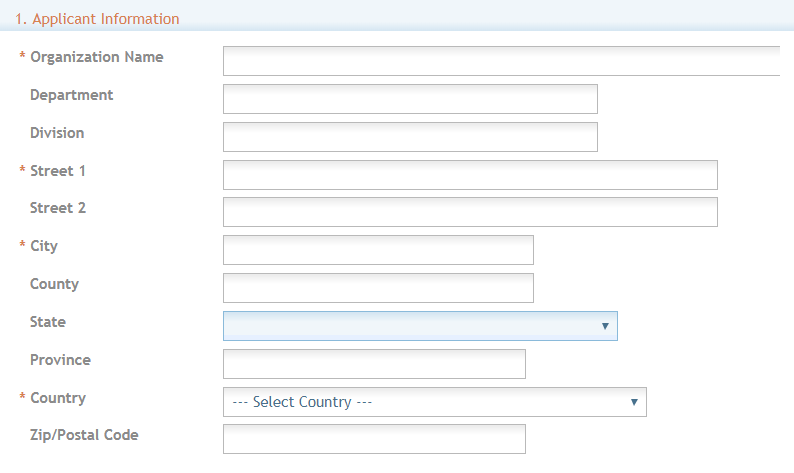Open the State dropdown list
This screenshot has height=473, width=794.
tap(420, 326)
